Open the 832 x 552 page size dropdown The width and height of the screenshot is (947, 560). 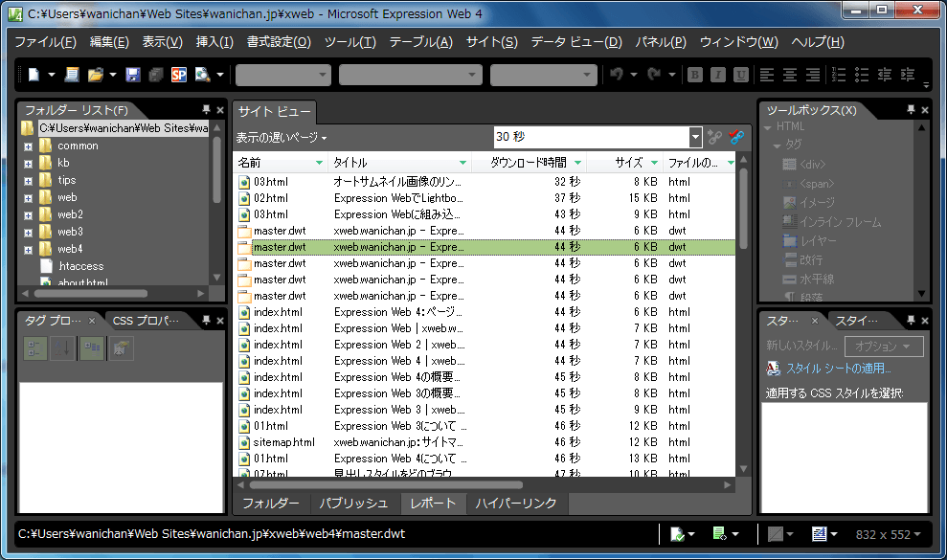point(888,534)
